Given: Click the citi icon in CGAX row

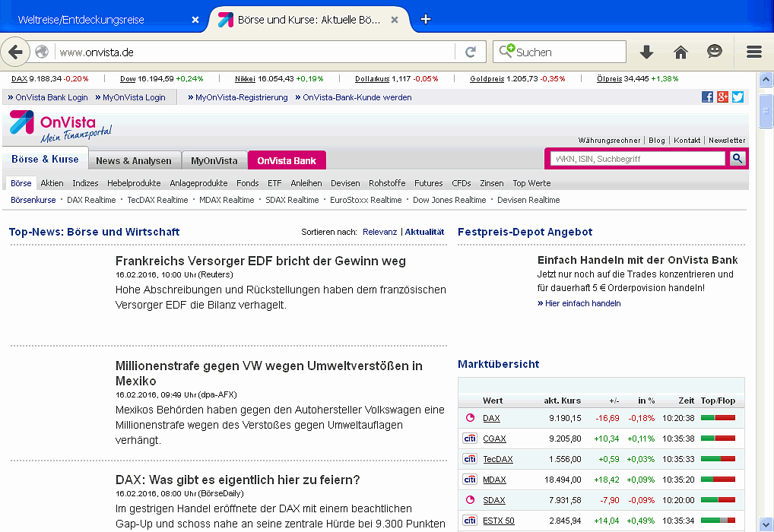Looking at the screenshot, I should 470,439.
